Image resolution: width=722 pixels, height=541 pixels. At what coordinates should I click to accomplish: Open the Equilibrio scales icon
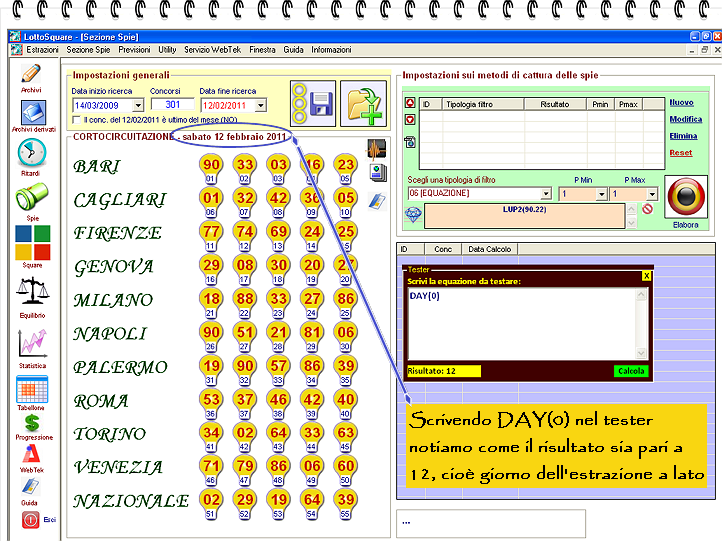tap(31, 292)
